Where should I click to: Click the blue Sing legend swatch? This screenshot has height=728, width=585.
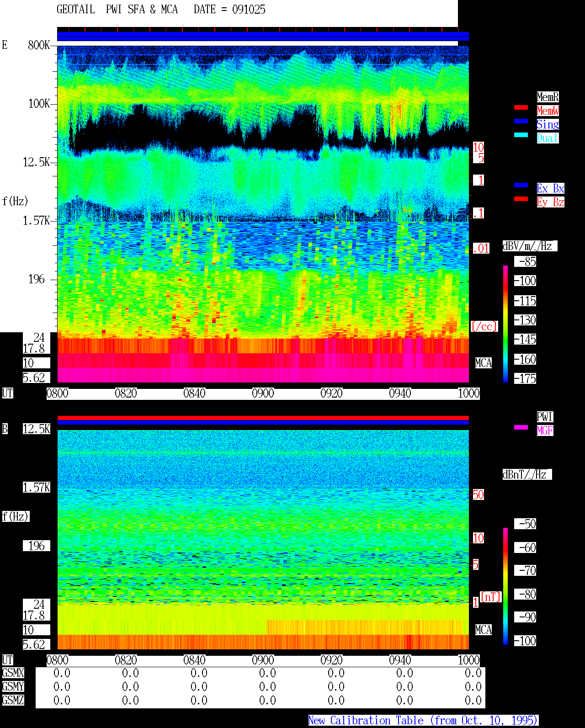pos(521,121)
